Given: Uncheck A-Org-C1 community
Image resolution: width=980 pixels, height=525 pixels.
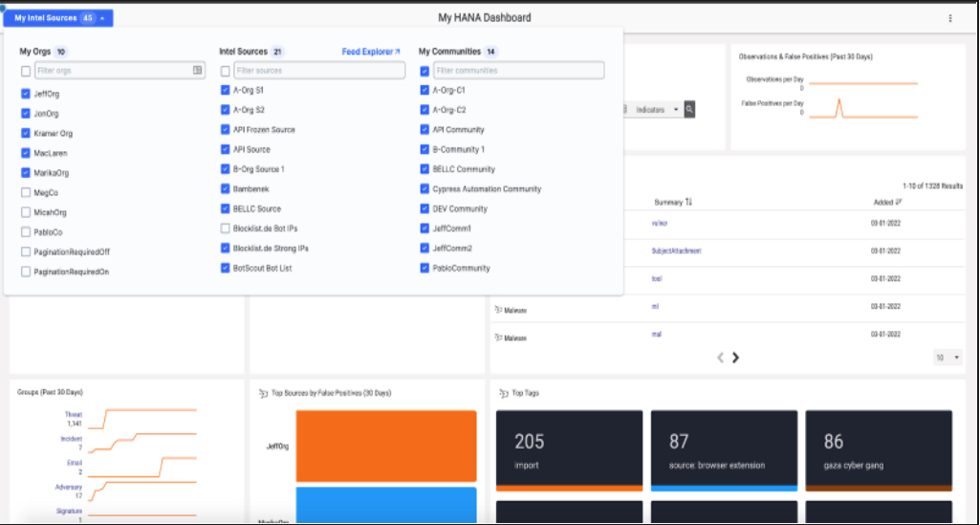Looking at the screenshot, I should click(x=425, y=90).
